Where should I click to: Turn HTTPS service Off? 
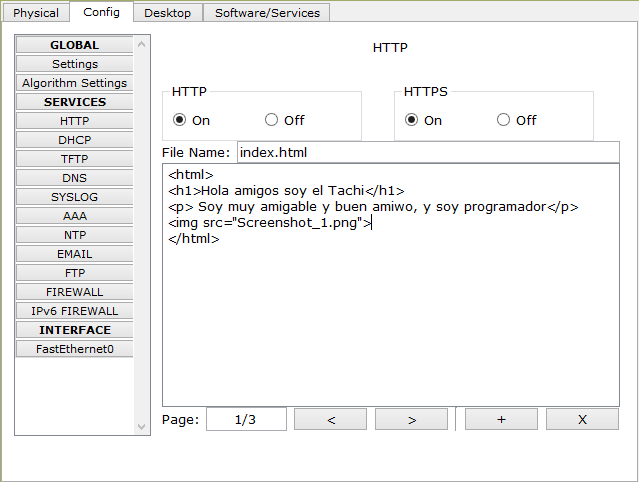503,120
